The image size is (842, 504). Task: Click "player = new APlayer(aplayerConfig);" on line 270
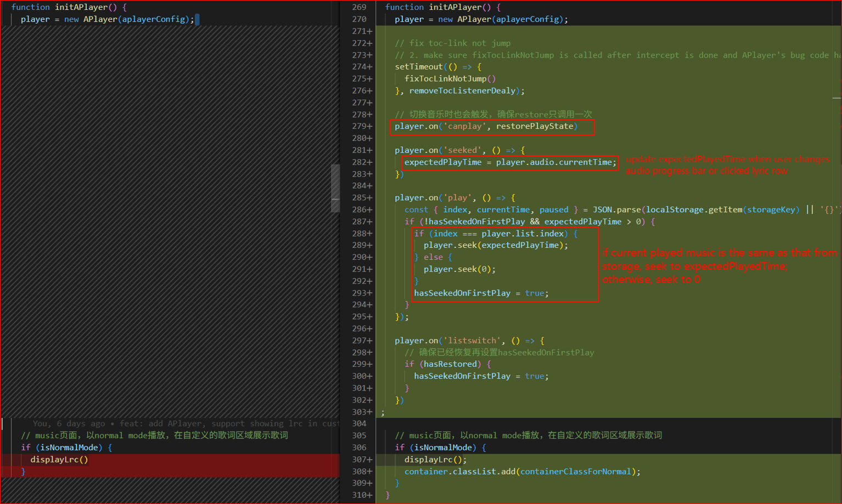pos(481,19)
